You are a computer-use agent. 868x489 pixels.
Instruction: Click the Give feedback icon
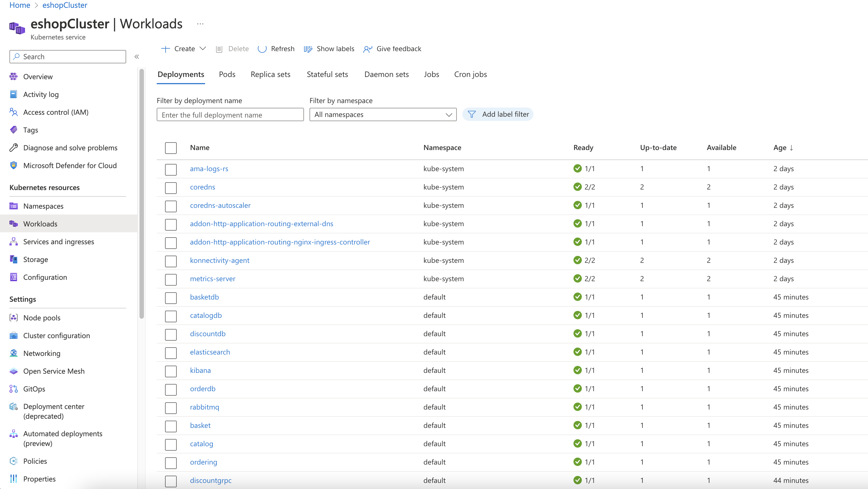coord(368,49)
